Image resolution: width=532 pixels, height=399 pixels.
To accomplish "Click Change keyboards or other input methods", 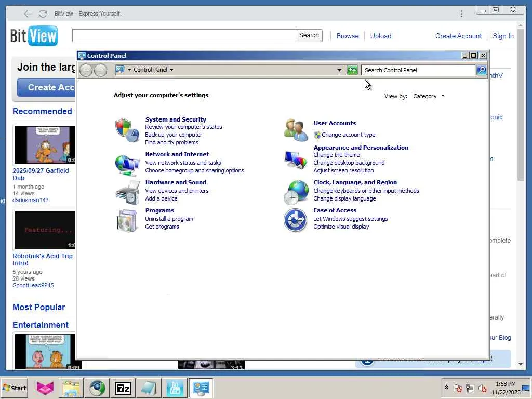I will point(366,191).
